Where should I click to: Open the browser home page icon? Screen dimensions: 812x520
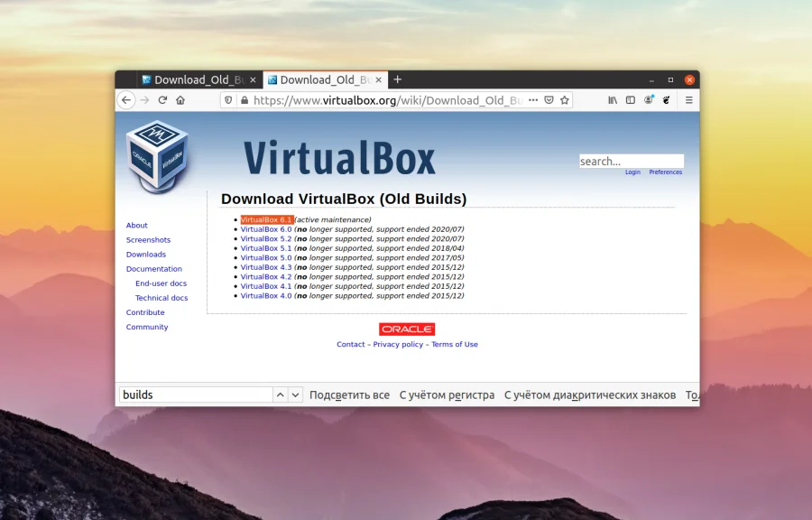coord(180,99)
